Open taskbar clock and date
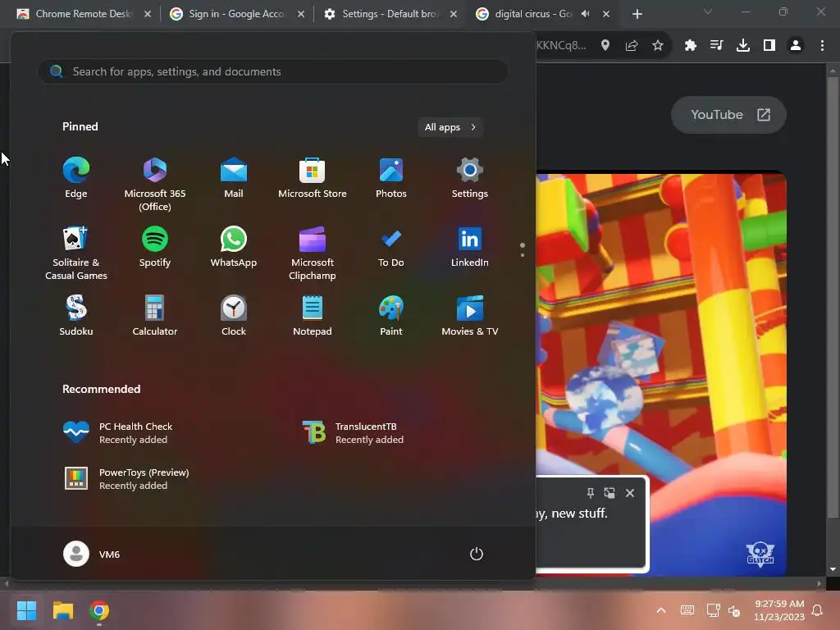This screenshot has height=630, width=840. pyautogui.click(x=779, y=610)
